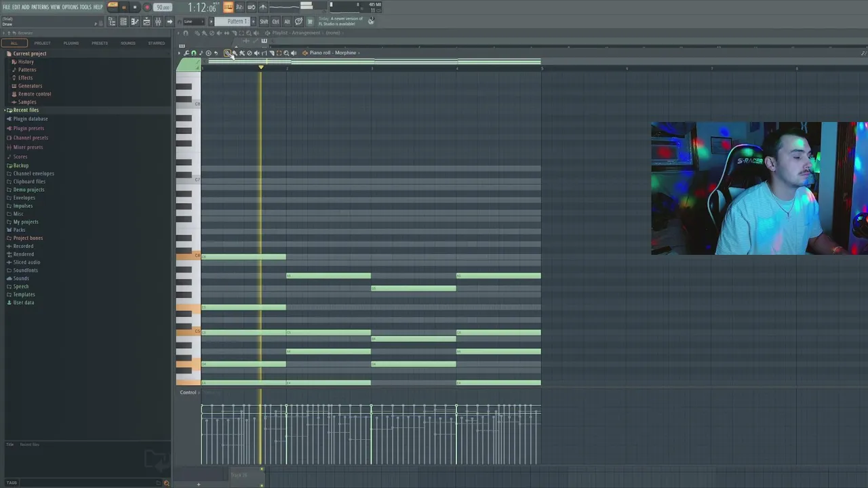This screenshot has height=488, width=868.
Task: Open the Playlist view from main toolbar
Action: [146, 22]
